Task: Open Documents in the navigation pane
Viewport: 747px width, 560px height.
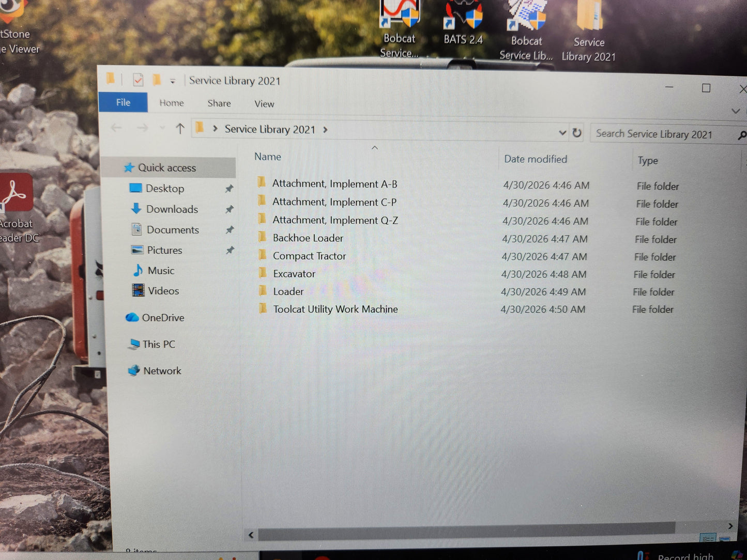Action: point(172,230)
